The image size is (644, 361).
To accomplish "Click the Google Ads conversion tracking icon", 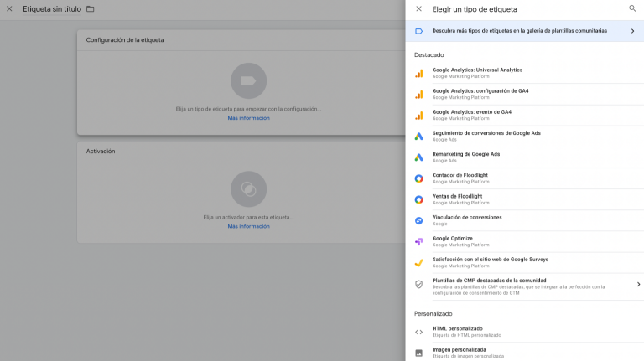I will click(418, 137).
